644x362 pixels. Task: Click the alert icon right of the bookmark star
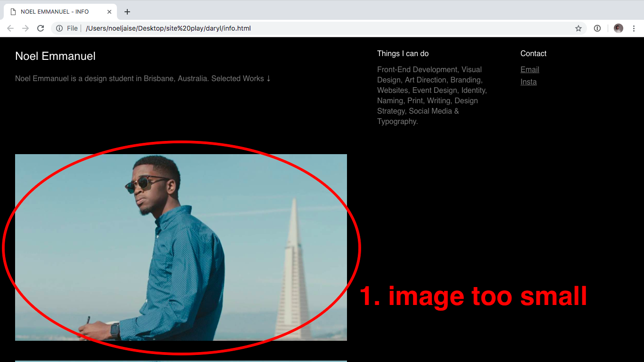597,28
